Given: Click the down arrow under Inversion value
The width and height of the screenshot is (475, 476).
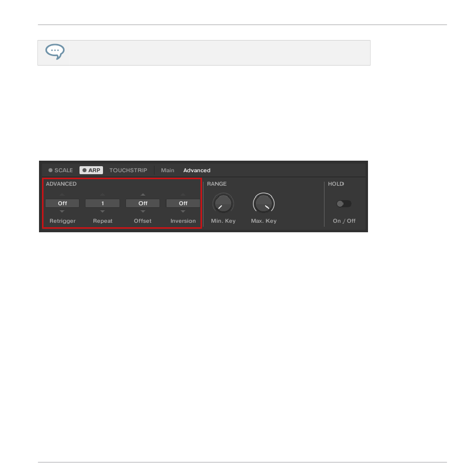Looking at the screenshot, I should pyautogui.click(x=183, y=212).
